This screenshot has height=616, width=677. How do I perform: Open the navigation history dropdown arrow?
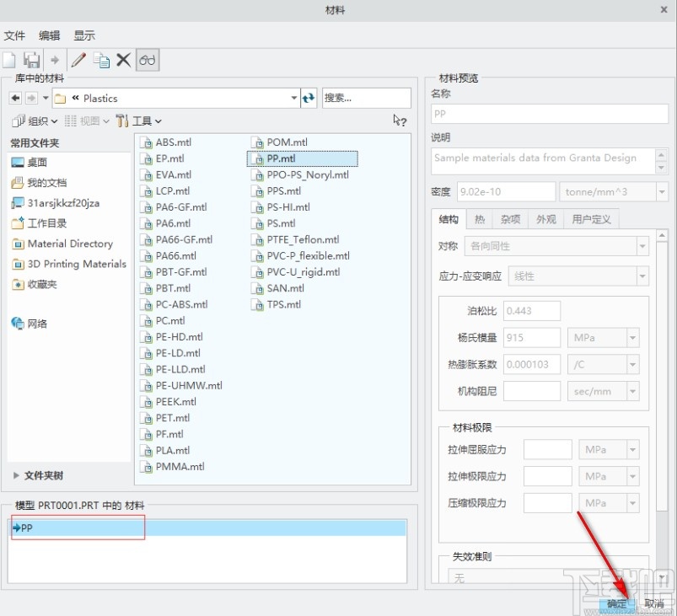(x=46, y=98)
